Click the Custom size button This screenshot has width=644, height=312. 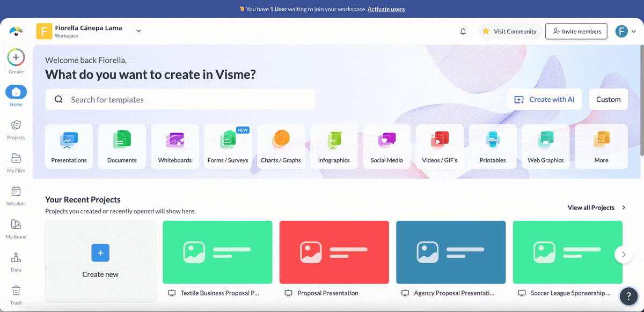pos(609,100)
